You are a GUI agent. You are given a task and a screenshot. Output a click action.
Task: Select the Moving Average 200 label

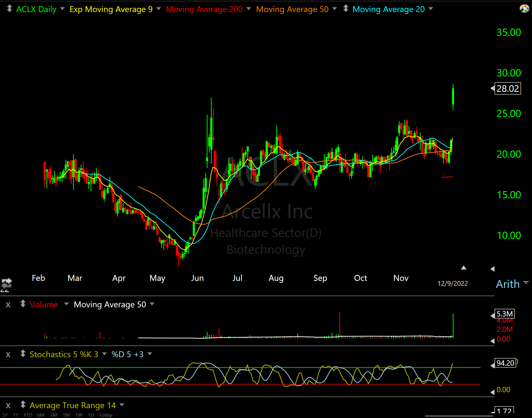coord(204,9)
